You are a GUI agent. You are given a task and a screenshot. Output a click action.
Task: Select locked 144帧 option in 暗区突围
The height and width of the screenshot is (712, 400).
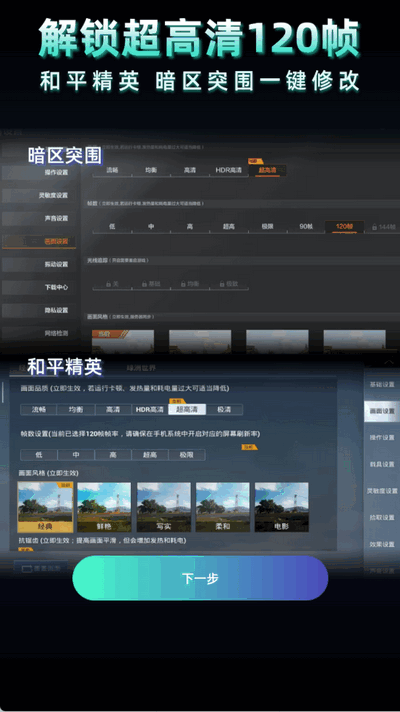point(383,227)
